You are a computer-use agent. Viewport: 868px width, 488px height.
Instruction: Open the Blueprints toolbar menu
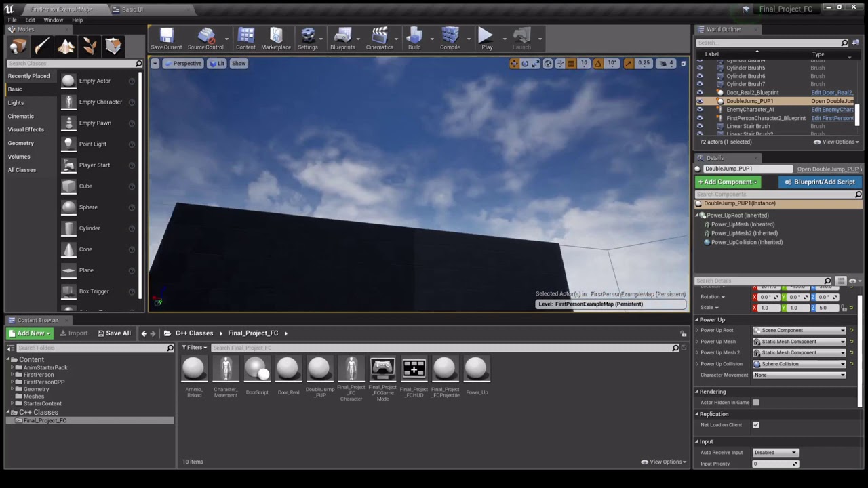tap(342, 39)
